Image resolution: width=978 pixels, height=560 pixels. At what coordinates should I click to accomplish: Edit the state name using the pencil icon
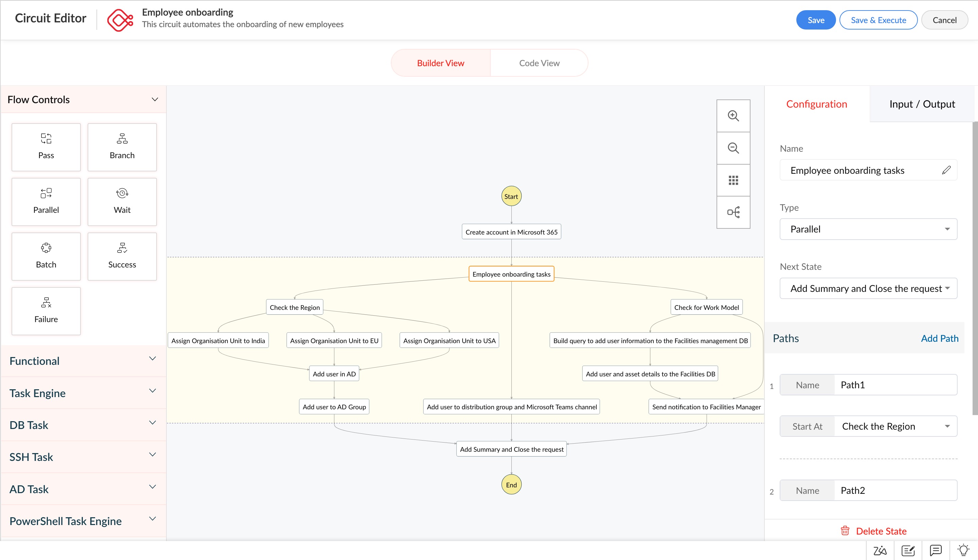click(x=946, y=170)
